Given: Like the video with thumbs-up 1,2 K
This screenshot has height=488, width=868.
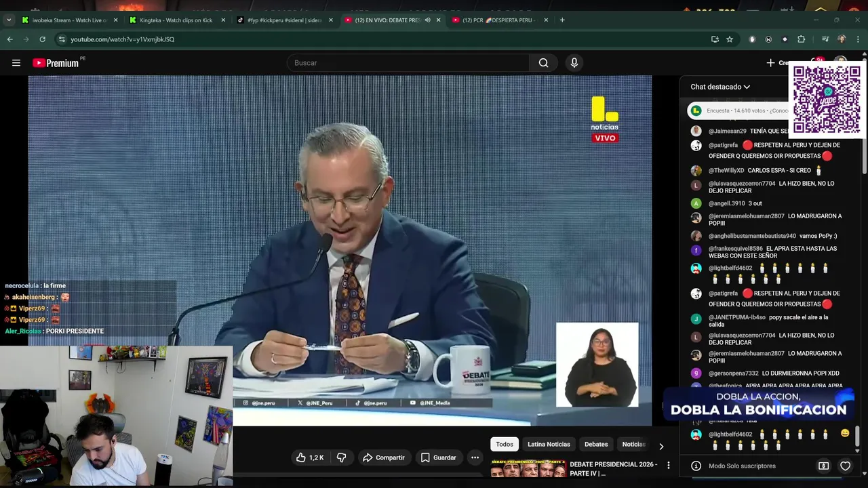Looking at the screenshot, I should [x=312, y=457].
